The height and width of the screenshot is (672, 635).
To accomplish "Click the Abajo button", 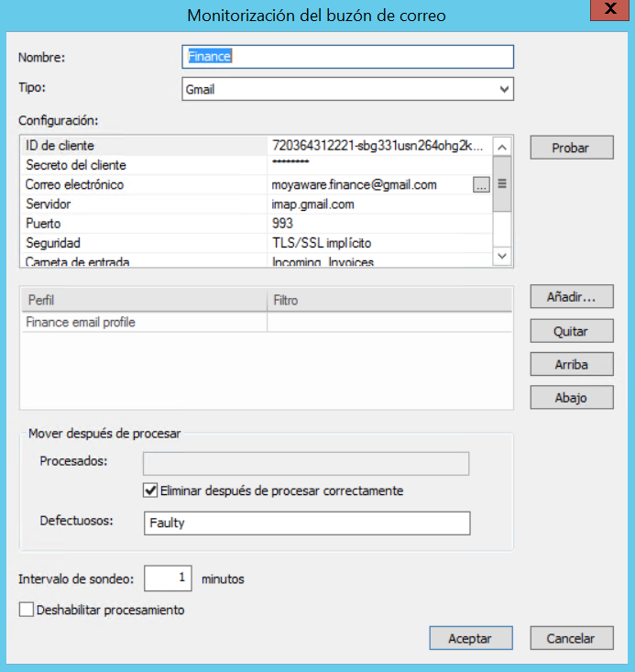I will click(572, 398).
